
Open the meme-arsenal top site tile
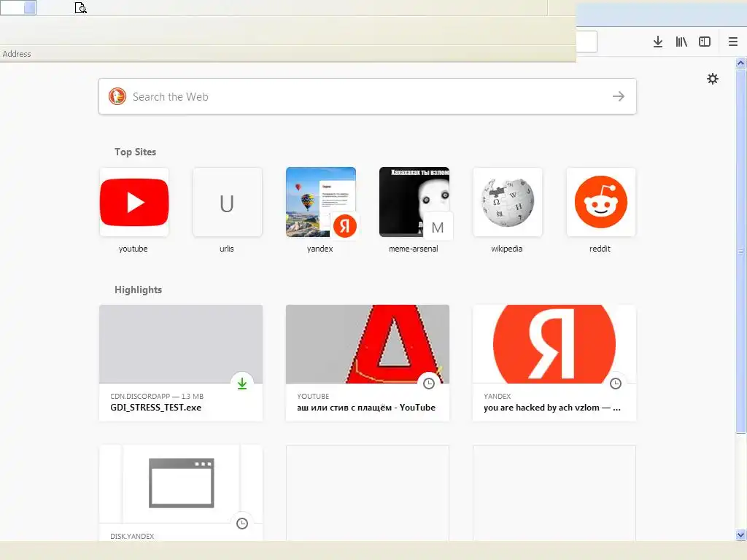click(414, 202)
